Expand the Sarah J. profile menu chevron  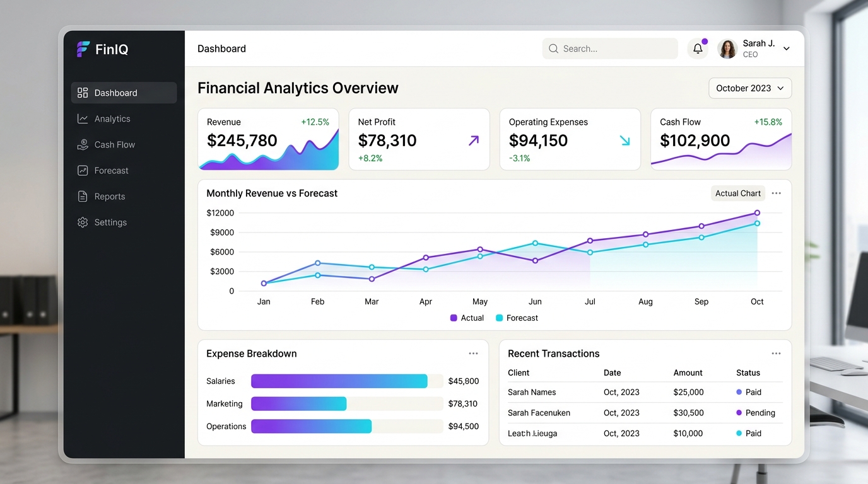787,49
